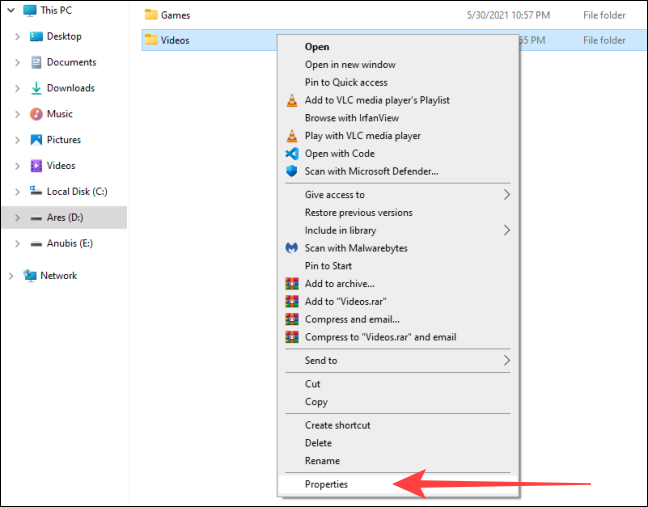Click the Microsoft Defender shield icon
Viewport: 648px width, 507px height.
[x=291, y=171]
